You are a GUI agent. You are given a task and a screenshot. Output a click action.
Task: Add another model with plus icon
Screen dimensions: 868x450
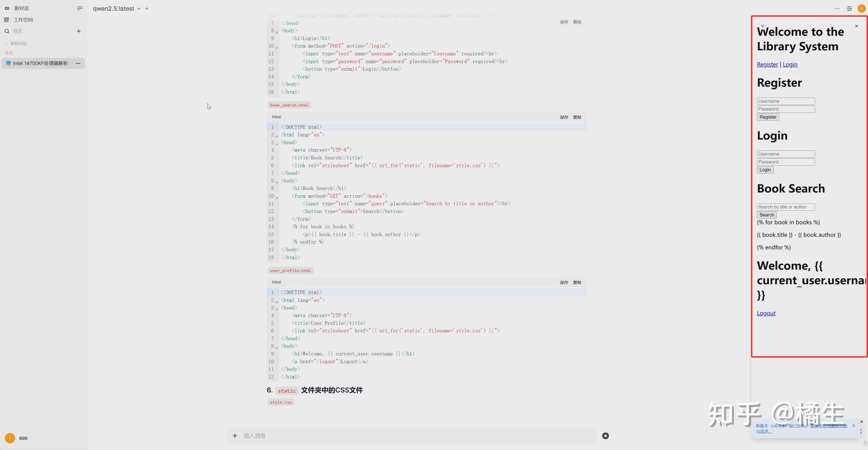click(147, 8)
